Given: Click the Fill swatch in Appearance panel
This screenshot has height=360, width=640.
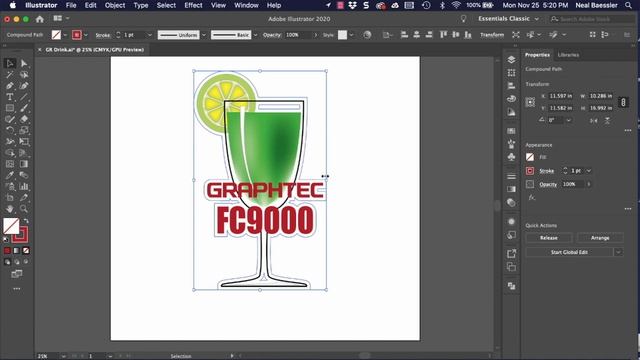Looking at the screenshot, I should [530, 157].
